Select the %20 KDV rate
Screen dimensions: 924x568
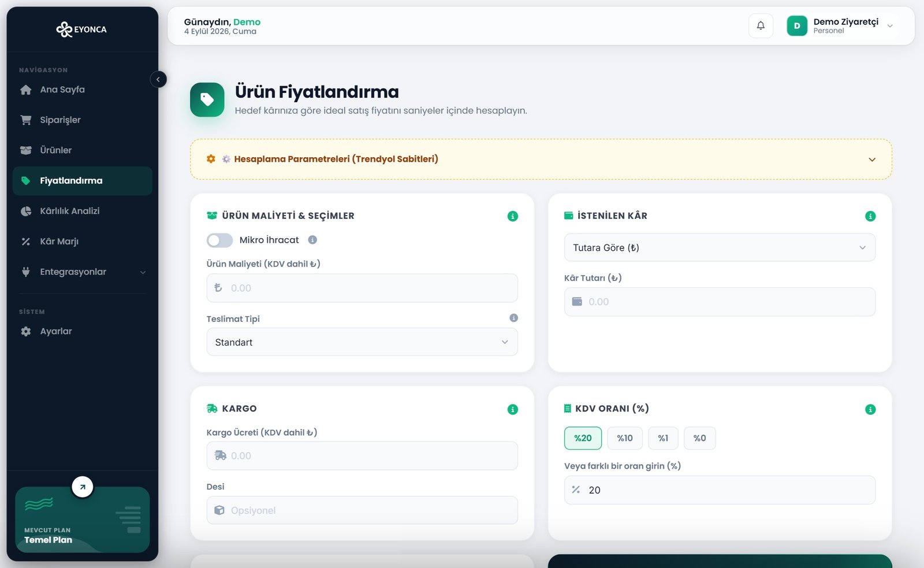pos(583,438)
